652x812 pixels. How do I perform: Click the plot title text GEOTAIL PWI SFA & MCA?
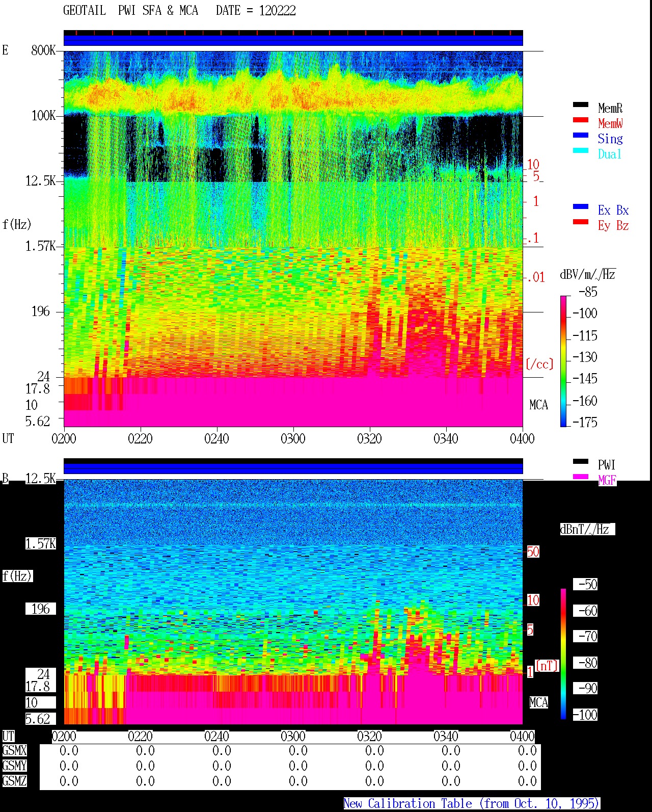pos(130,10)
